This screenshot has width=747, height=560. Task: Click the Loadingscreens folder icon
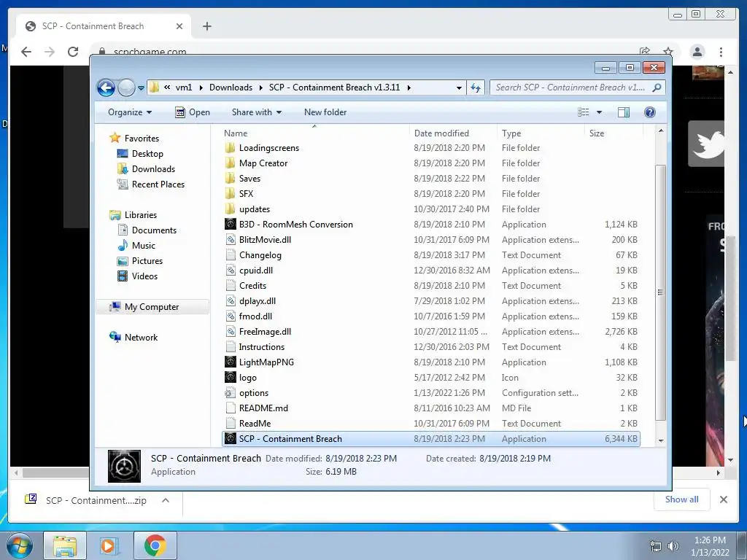230,147
